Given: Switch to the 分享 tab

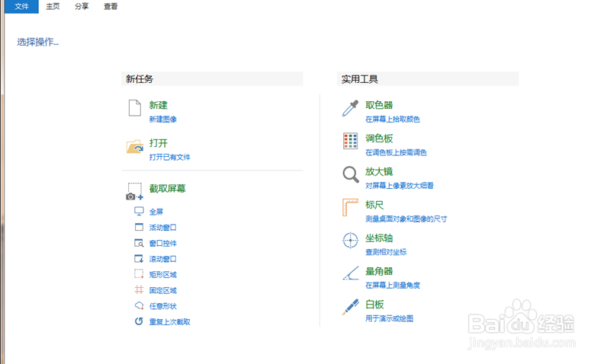Looking at the screenshot, I should pyautogui.click(x=82, y=7).
